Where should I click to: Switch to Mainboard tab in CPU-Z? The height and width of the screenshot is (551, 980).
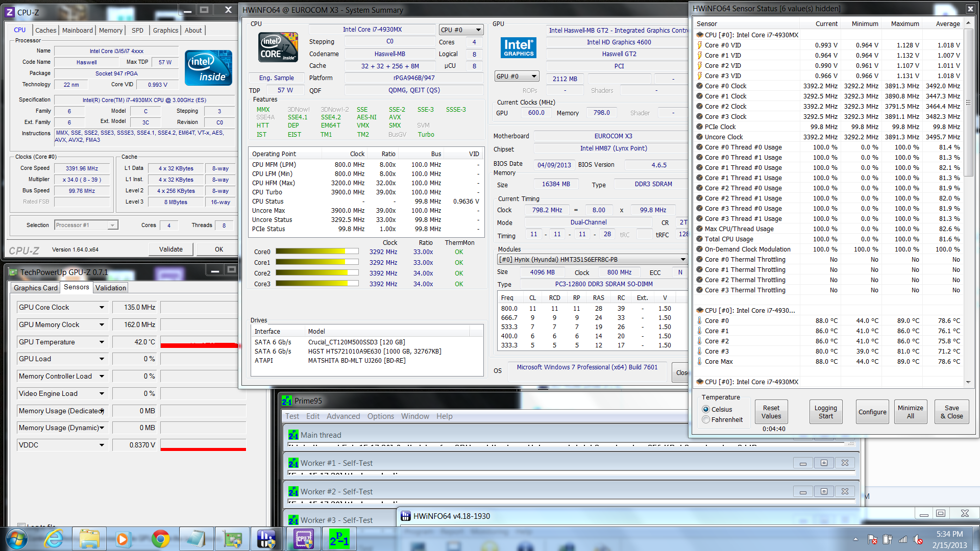click(78, 30)
